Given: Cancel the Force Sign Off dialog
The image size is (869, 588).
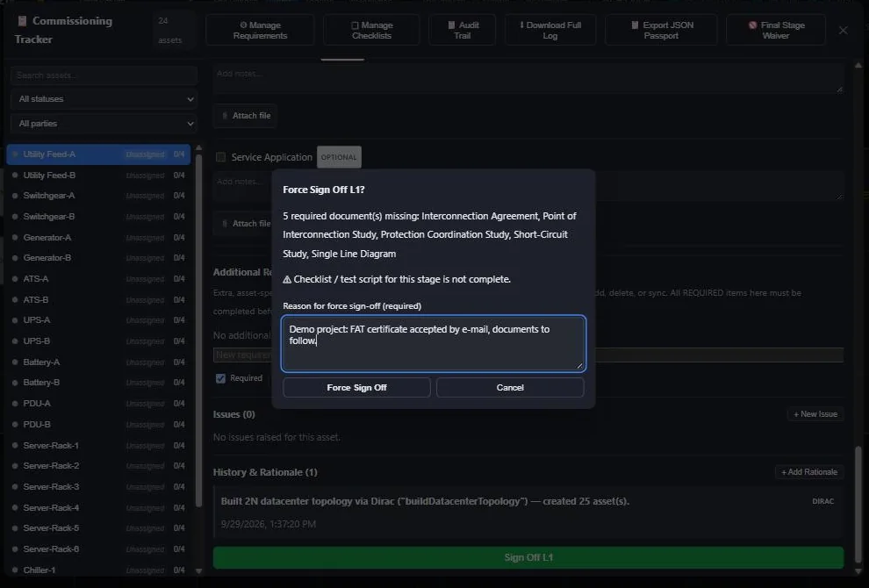Looking at the screenshot, I should pyautogui.click(x=510, y=387).
